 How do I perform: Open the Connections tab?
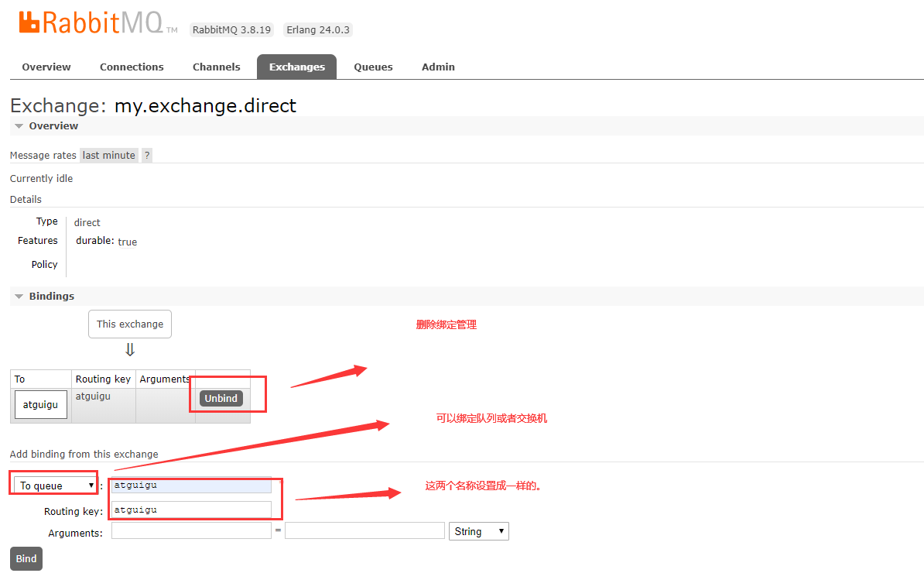132,67
